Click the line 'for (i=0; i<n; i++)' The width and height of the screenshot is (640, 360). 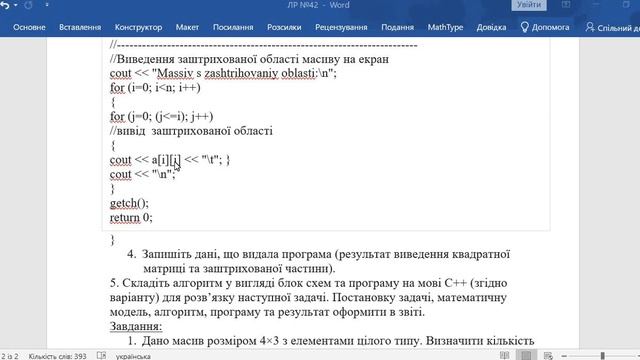(155, 87)
